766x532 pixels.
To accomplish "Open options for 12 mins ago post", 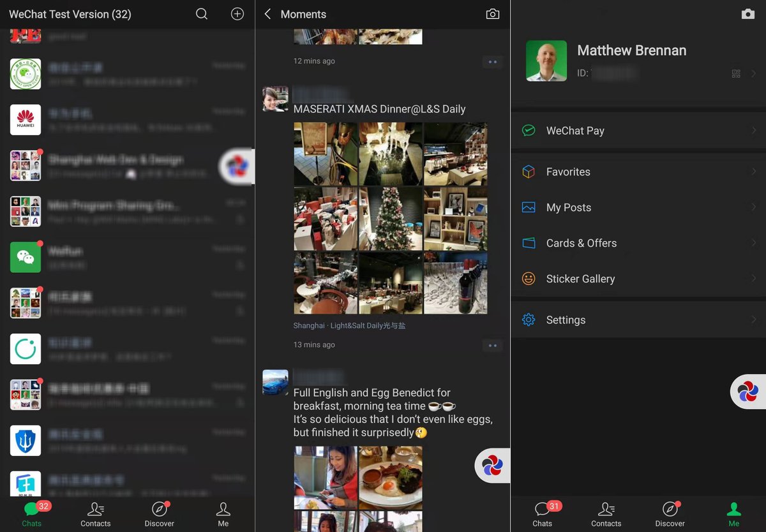I will [492, 62].
